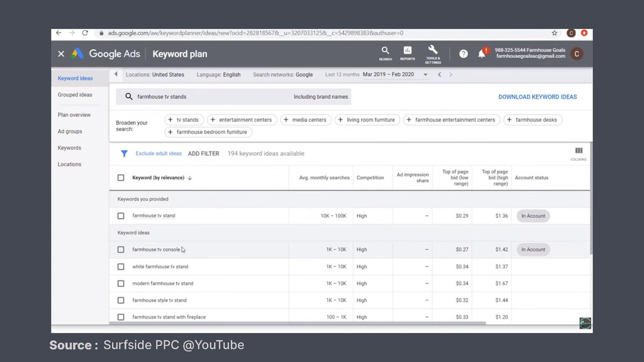Open Tools & Settings wrench
The width and height of the screenshot is (644, 362).
433,54
